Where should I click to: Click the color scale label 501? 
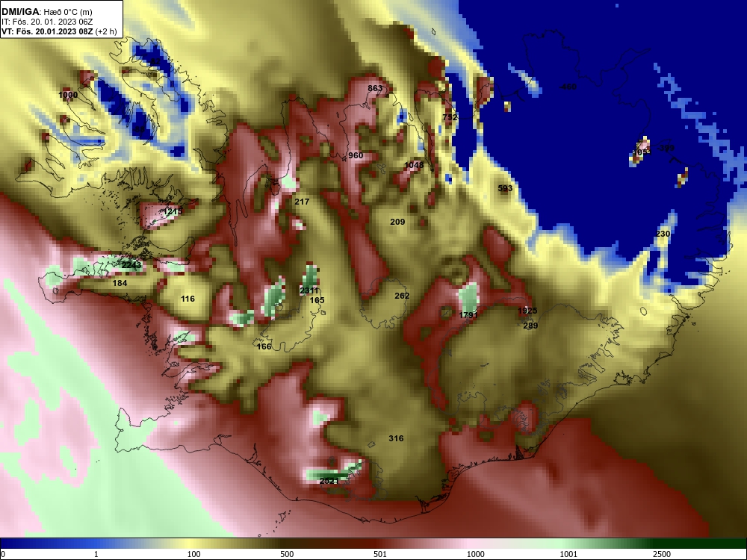380,554
